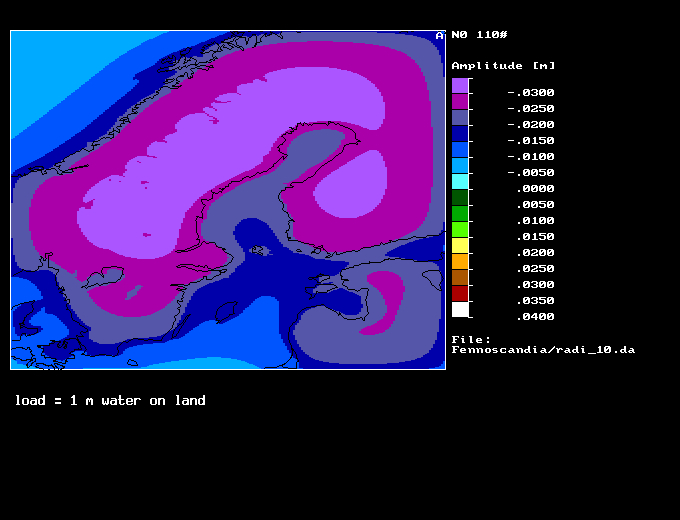Pick the sky blue -.0050 legend swatch
Viewport: 680px width, 520px height.
click(460, 166)
